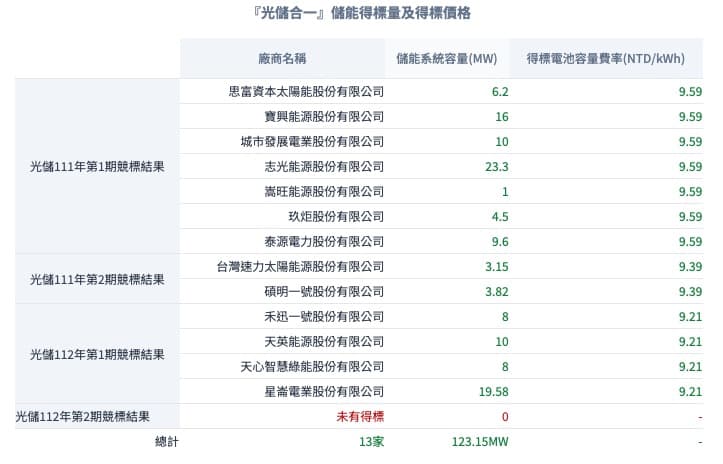Click rate 9.59 in the 思富資本太陽能 row
Viewport: 723px width, 464px height.
click(690, 91)
